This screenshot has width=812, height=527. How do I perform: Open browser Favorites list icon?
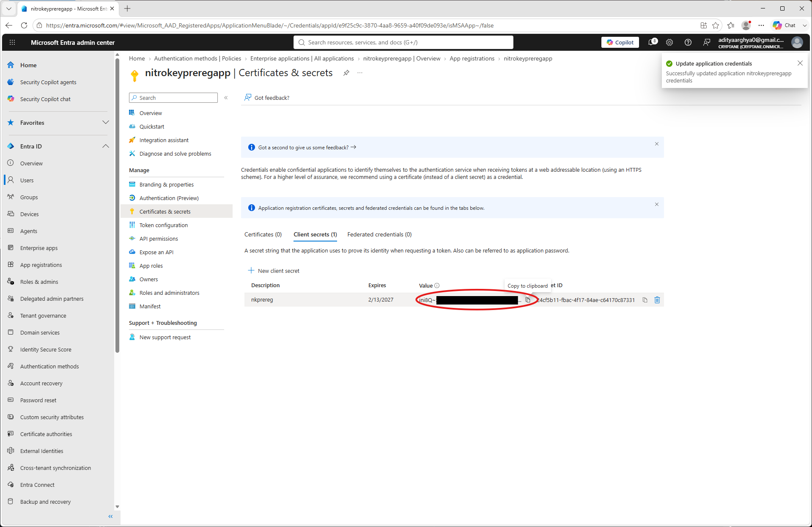(x=731, y=25)
